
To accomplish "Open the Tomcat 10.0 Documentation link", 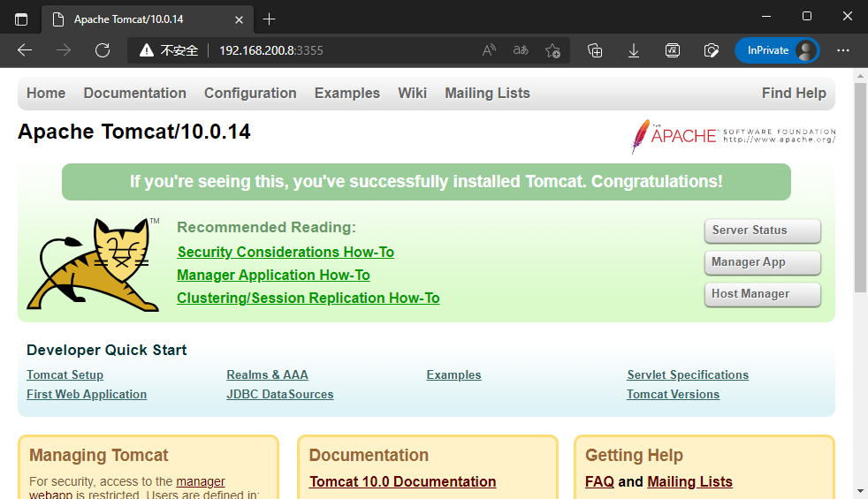I will pyautogui.click(x=402, y=482).
